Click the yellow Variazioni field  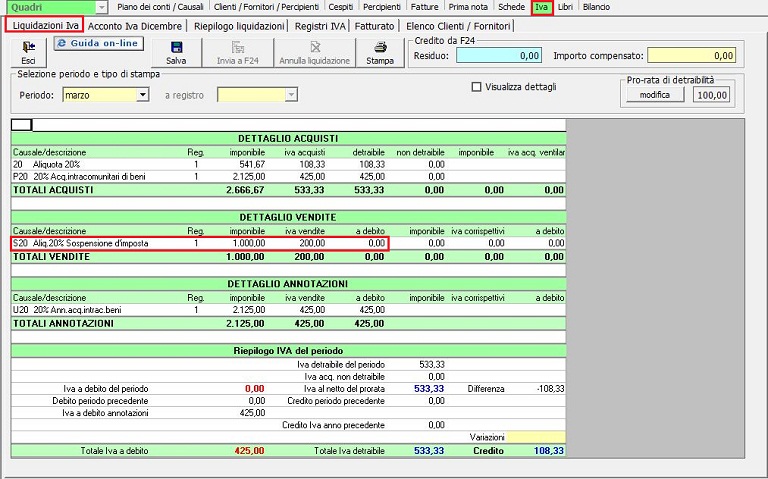(x=536, y=437)
